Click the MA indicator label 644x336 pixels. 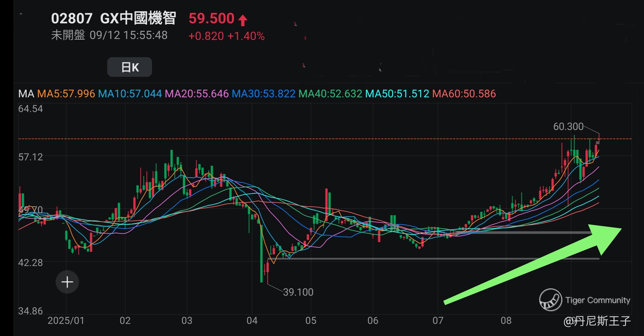pos(26,94)
